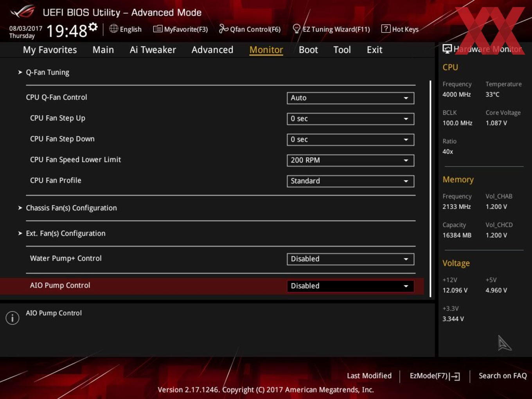
Task: Open the Water Pump+ Control dropdown
Action: pyautogui.click(x=350, y=259)
